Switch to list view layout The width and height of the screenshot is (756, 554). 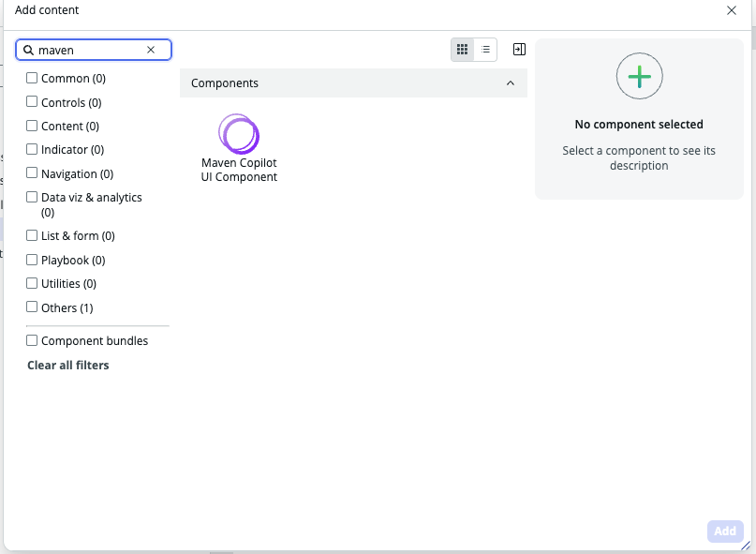click(x=485, y=49)
